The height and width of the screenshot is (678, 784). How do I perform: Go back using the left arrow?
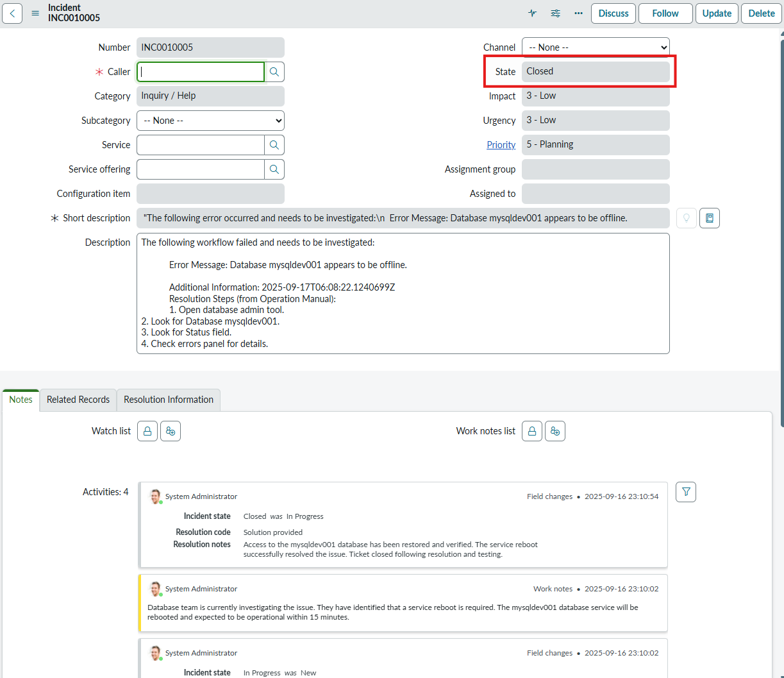pos(12,13)
